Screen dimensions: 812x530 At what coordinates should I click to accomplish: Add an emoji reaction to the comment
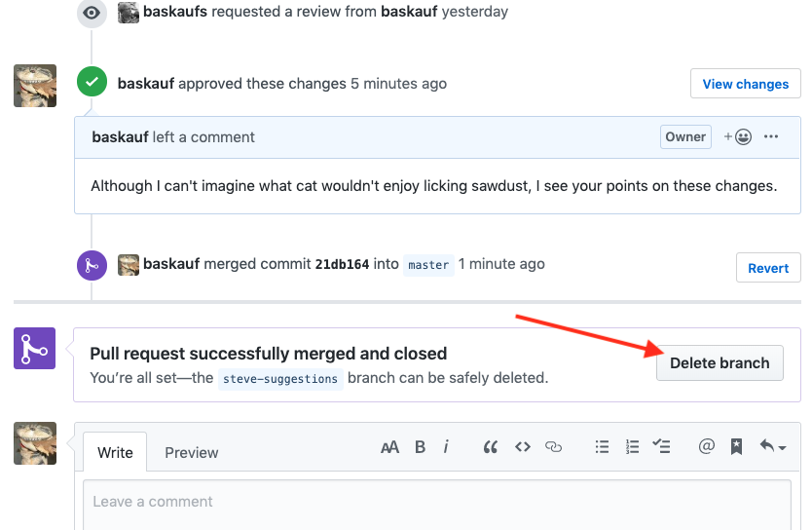[x=738, y=136]
